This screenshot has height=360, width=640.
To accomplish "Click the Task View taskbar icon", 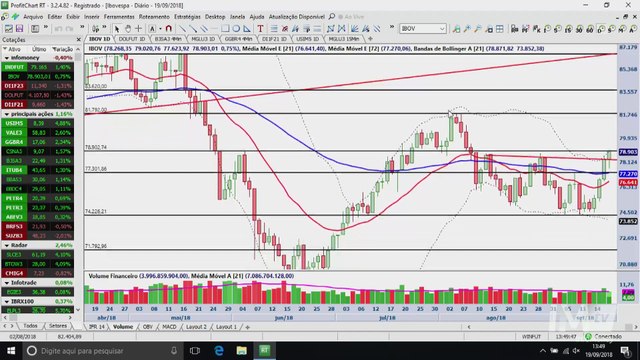I will coord(195,351).
